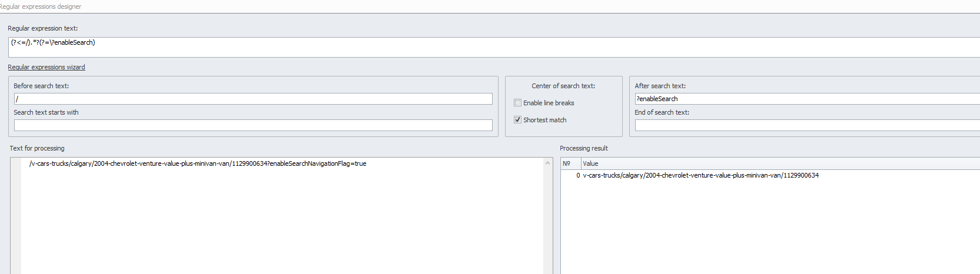Click the Regular expression text field
The height and width of the screenshot is (274, 980).
click(494, 47)
